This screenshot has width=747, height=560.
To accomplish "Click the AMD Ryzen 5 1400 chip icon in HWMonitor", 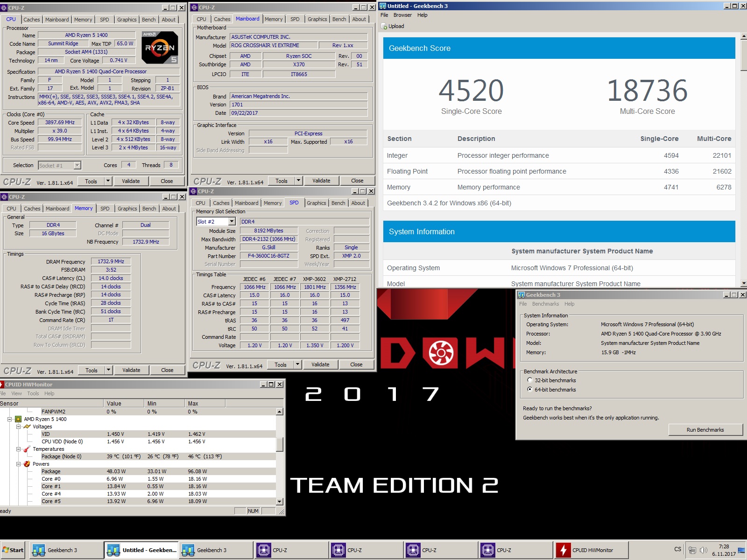I will [18, 419].
